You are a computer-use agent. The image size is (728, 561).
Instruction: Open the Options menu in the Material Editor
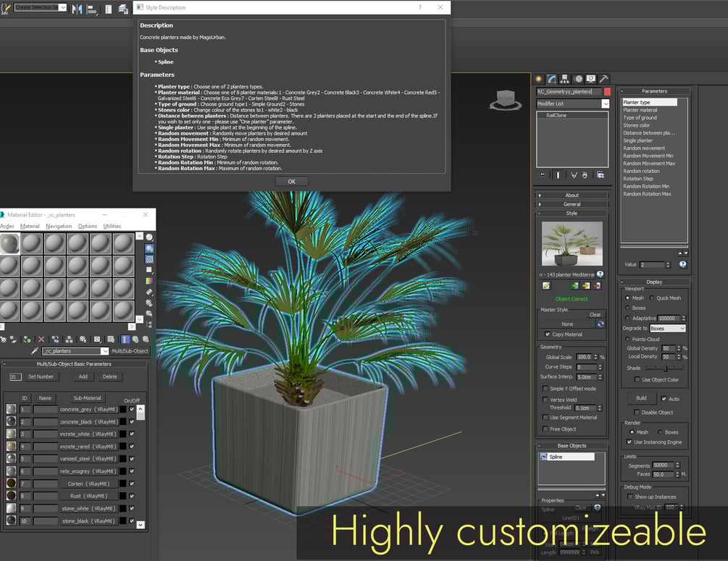[87, 227]
